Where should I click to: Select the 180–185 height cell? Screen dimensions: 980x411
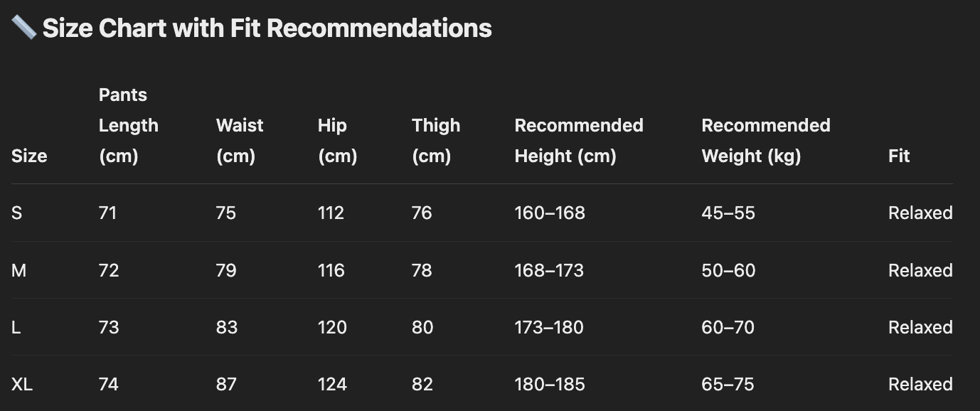coord(550,385)
